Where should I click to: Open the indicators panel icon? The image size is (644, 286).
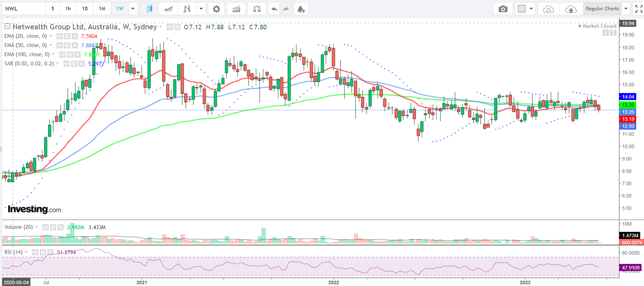click(x=236, y=9)
